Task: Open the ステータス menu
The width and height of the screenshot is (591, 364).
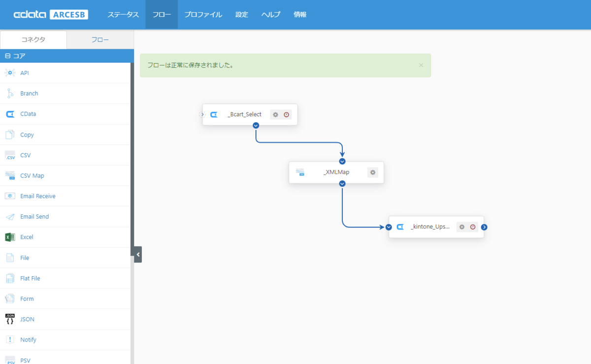Action: [123, 15]
